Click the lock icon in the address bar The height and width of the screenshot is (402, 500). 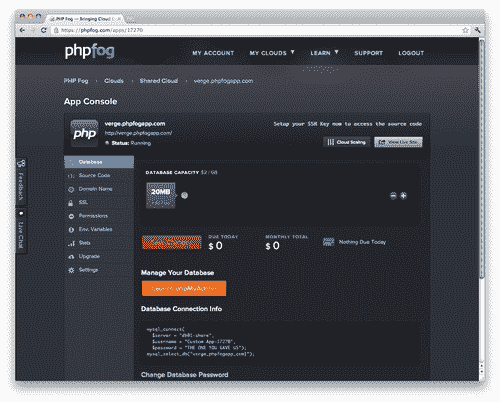[56, 30]
